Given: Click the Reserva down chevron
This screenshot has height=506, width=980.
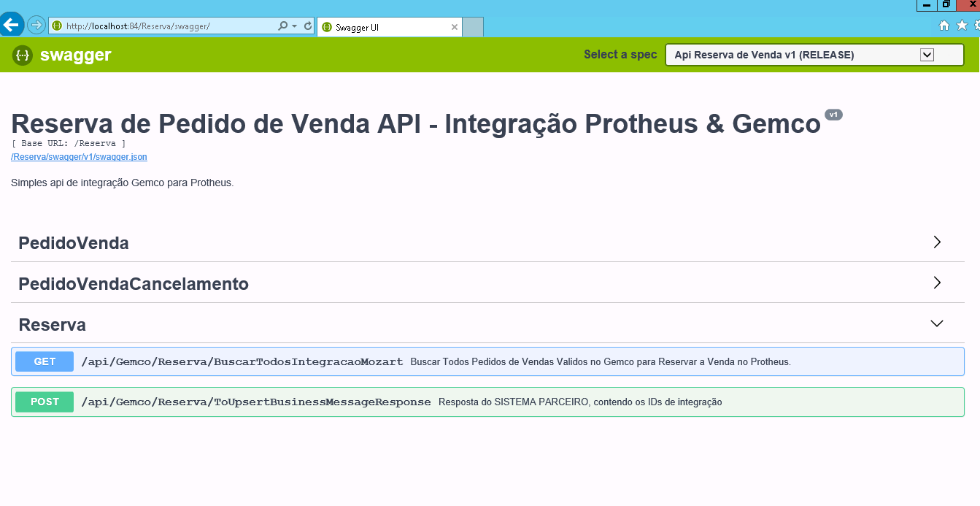Looking at the screenshot, I should click(938, 323).
